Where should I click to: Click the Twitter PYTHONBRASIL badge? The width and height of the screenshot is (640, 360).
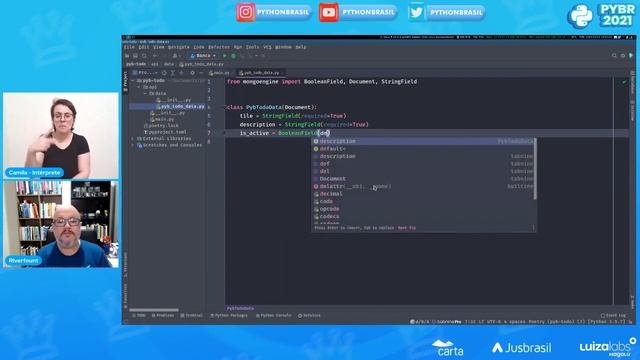pyautogui.click(x=447, y=12)
